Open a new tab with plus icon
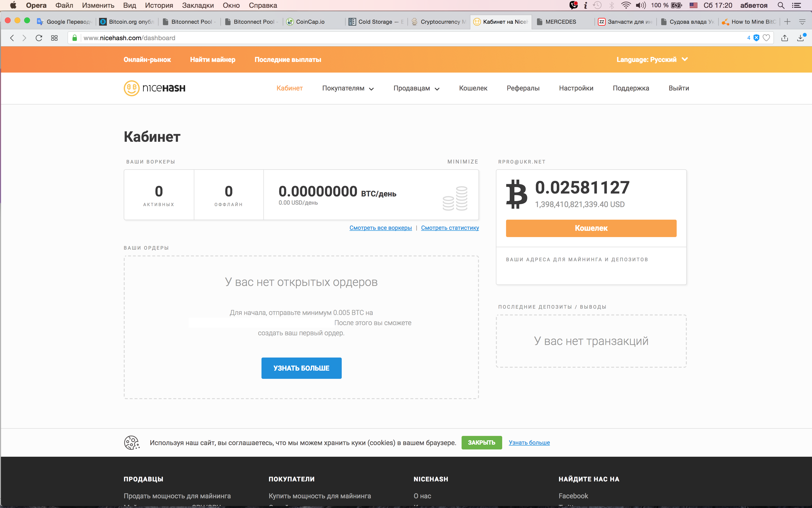812x508 pixels. pyautogui.click(x=788, y=22)
